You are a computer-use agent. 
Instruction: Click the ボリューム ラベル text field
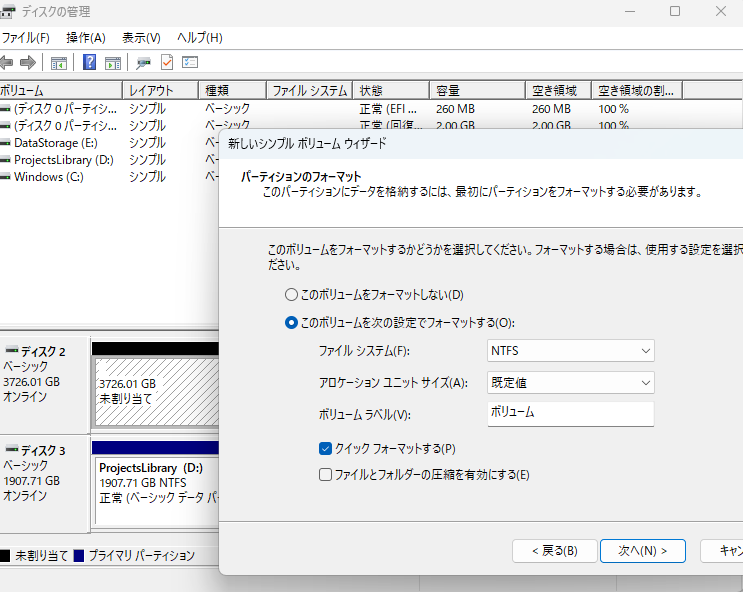coord(570,413)
